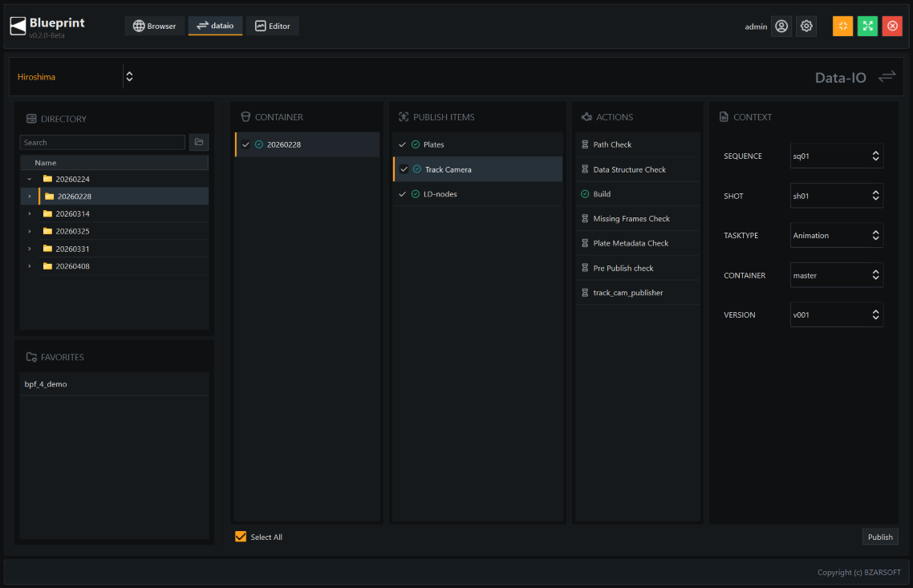
Task: Click the hourglass icon for Pre Publish check
Action: click(585, 268)
